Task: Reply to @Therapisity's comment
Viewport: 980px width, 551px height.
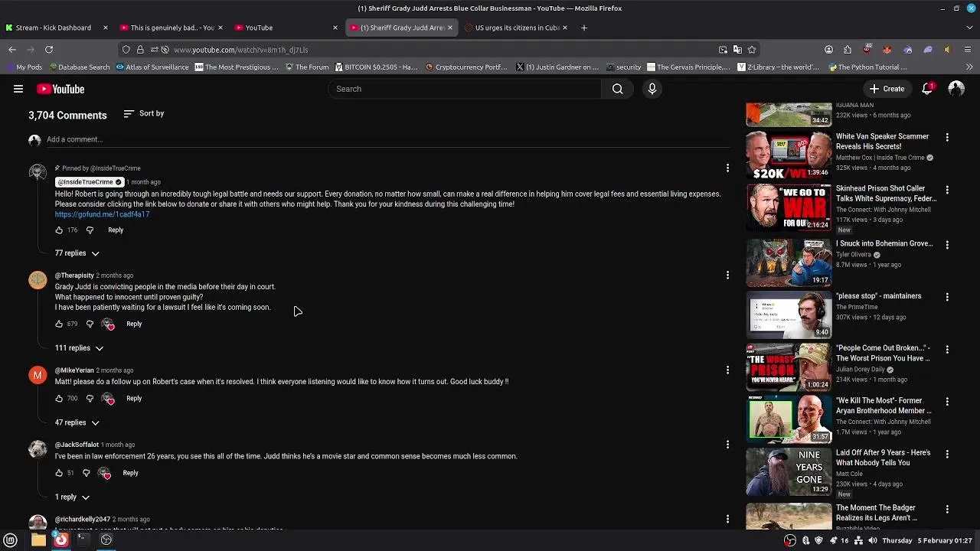Action: pos(134,324)
